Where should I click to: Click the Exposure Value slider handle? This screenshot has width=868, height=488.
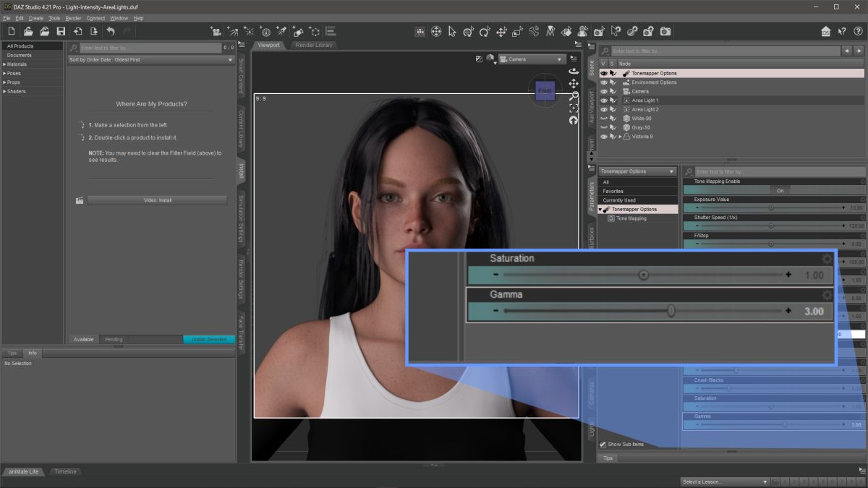(771, 207)
